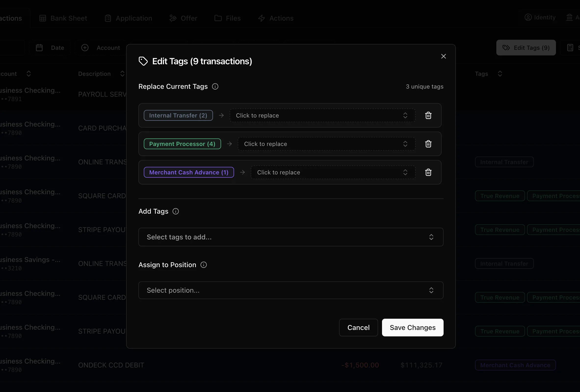Delete the Internal Transfer tag row
Viewport: 580px width, 392px height.
coord(428,115)
